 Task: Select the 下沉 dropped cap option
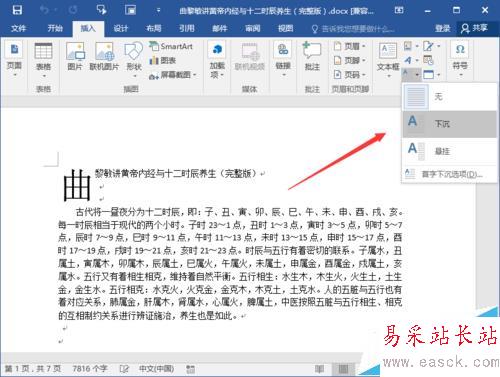click(450, 124)
